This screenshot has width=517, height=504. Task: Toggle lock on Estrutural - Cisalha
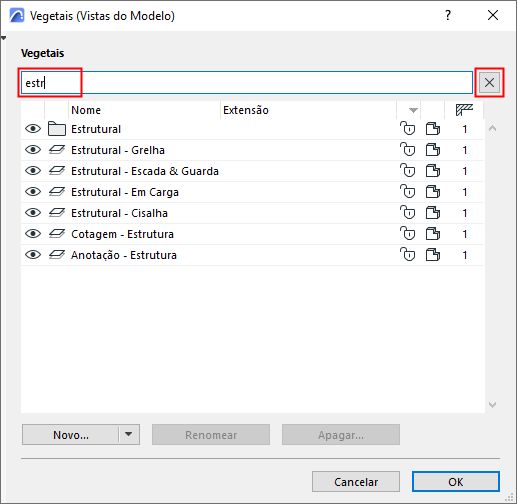coord(407,213)
